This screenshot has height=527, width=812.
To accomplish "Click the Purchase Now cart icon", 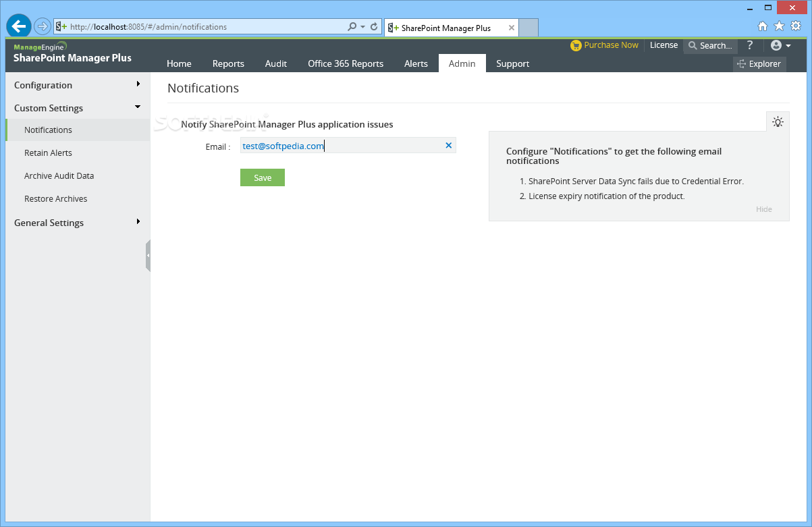I will pyautogui.click(x=576, y=45).
